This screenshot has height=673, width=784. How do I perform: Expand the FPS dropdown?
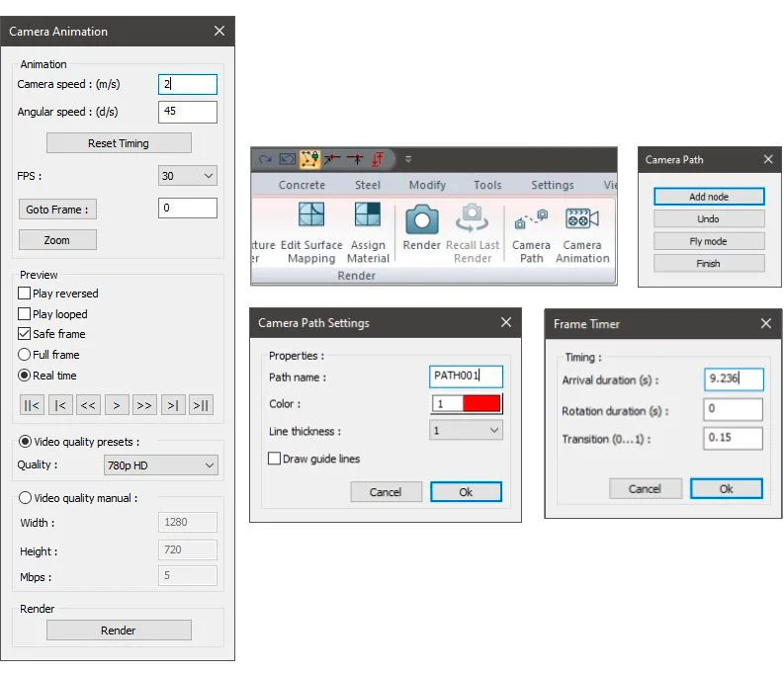point(188,176)
